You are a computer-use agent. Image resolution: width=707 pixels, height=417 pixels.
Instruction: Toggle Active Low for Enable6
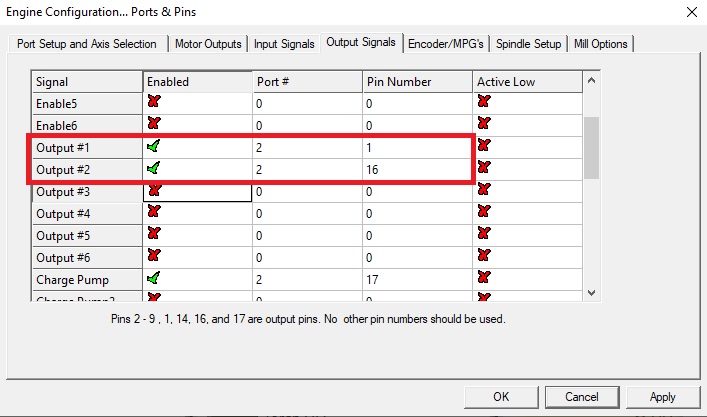click(484, 123)
